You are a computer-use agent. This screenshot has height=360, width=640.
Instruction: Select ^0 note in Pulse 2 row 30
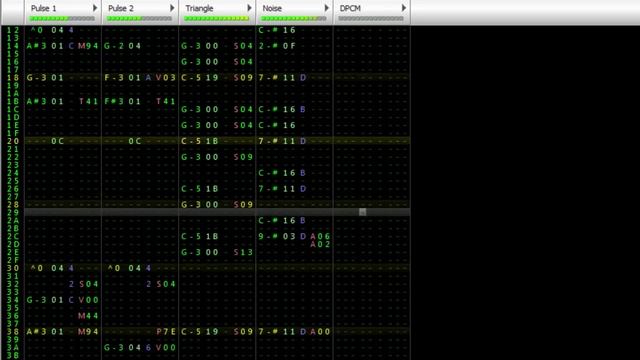coord(114,268)
